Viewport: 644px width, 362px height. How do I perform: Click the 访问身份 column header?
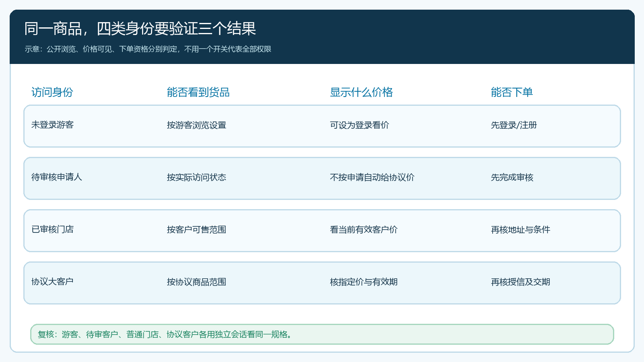coord(52,92)
